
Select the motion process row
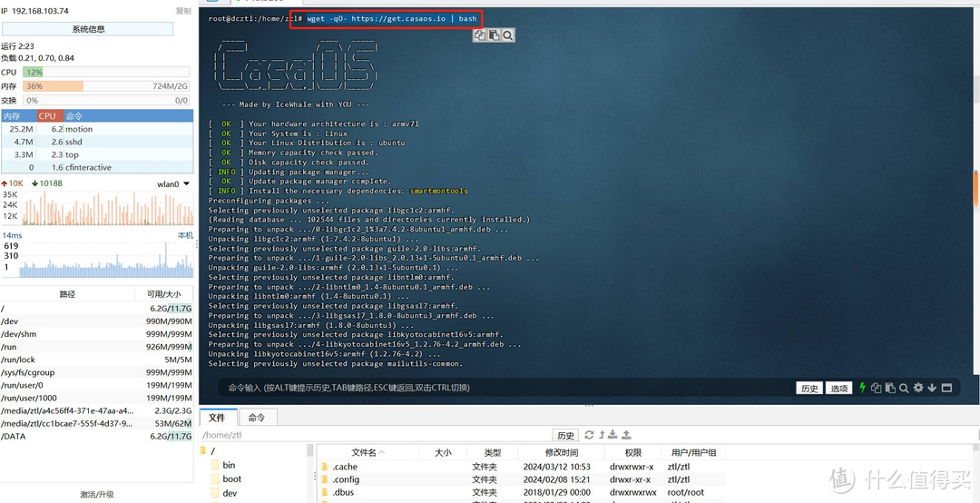[x=97, y=129]
